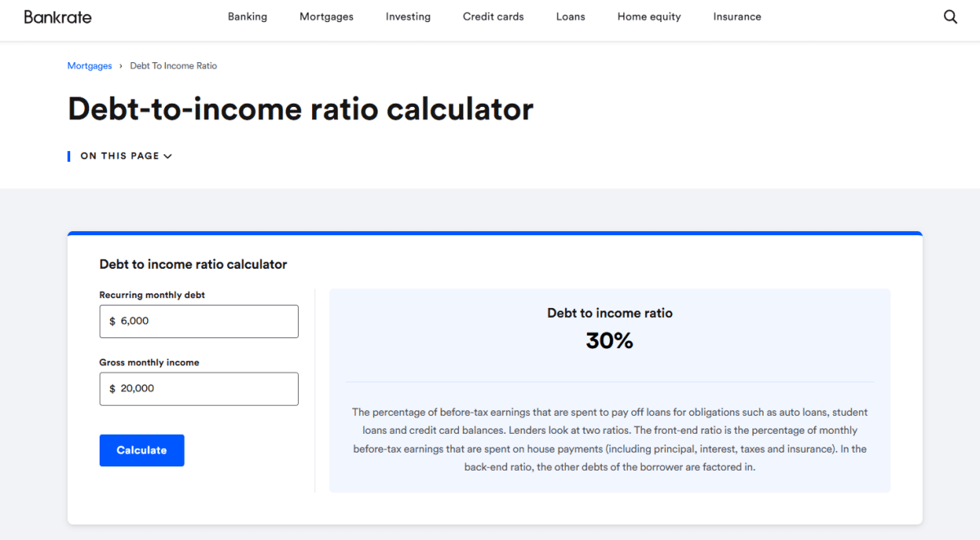Open the Investing menu
980x540 pixels.
(408, 17)
